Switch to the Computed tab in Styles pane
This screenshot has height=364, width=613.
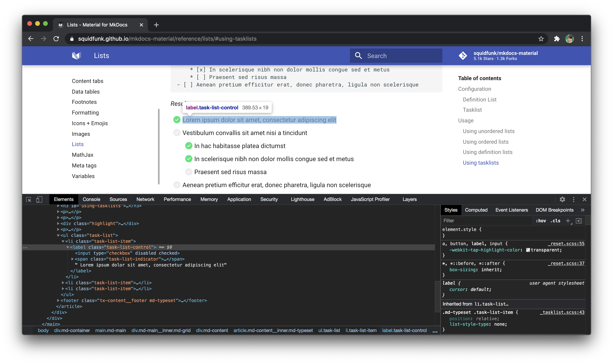click(476, 210)
